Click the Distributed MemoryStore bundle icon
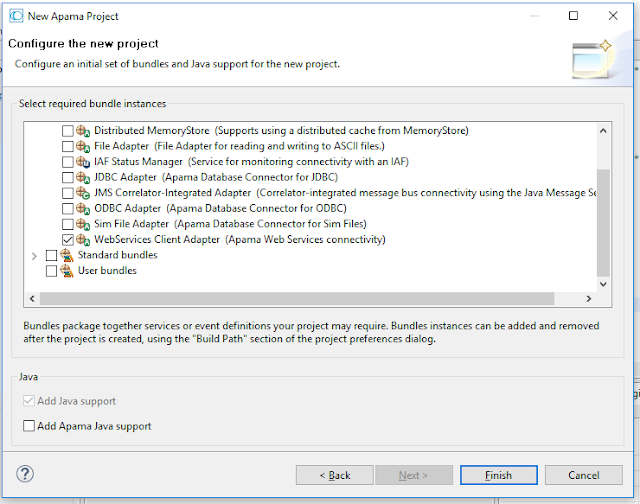The width and height of the screenshot is (640, 504). [x=83, y=131]
